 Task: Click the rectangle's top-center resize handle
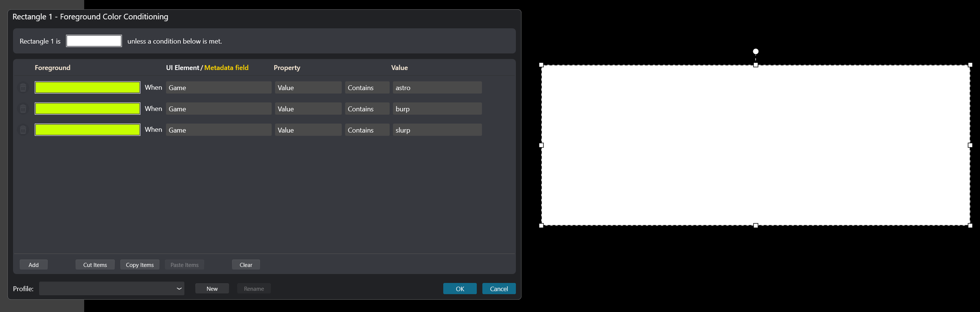755,65
